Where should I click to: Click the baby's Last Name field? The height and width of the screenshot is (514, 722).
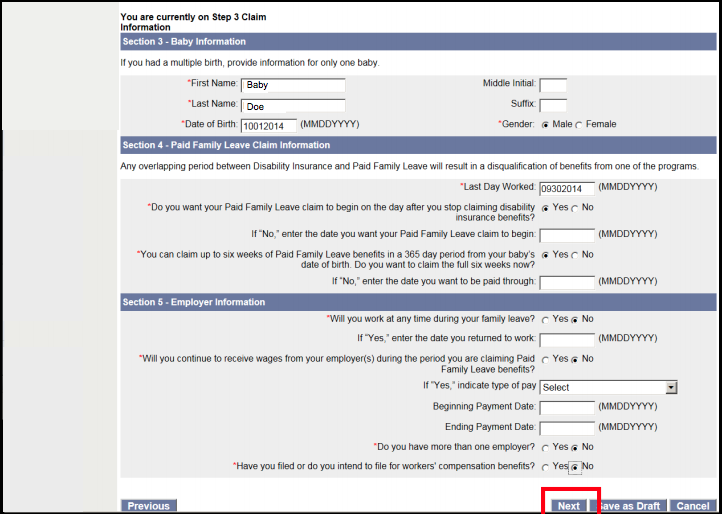pyautogui.click(x=293, y=105)
